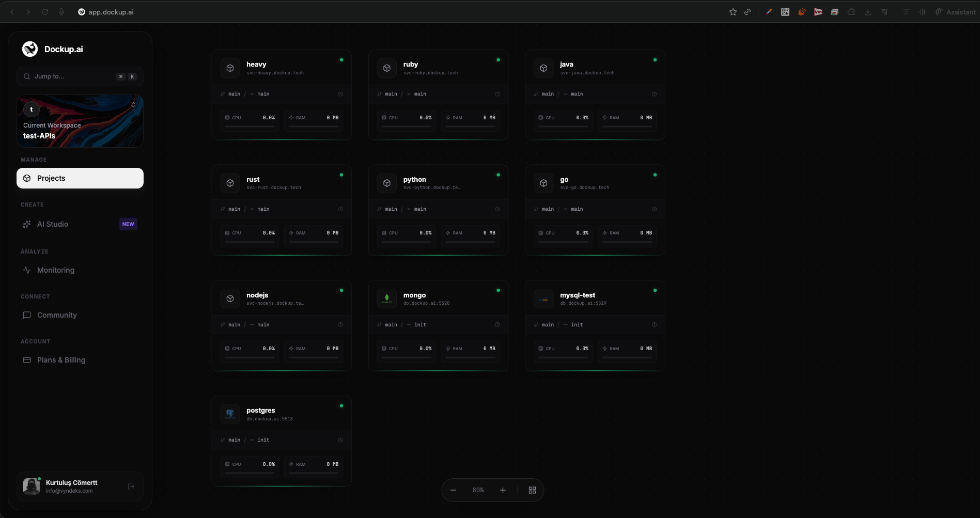Image resolution: width=980 pixels, height=518 pixels.
Task: Click the clock icon on the python card
Action: (x=497, y=209)
